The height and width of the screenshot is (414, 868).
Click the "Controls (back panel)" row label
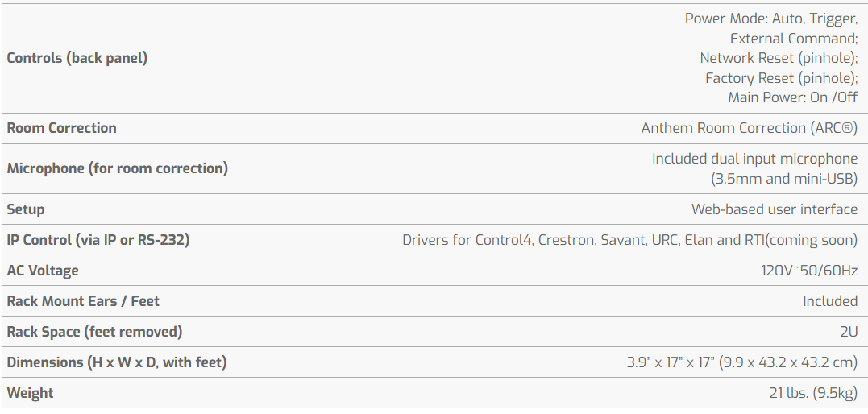click(x=77, y=58)
